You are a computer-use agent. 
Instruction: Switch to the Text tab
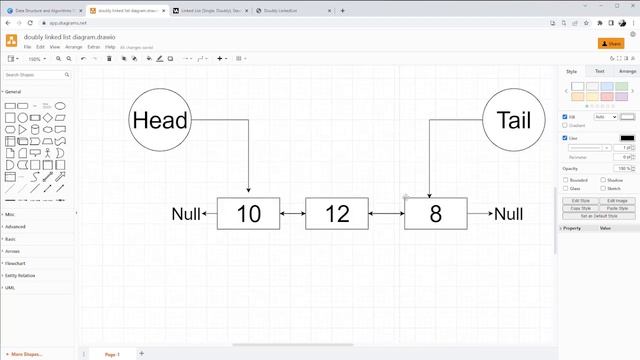[599, 71]
